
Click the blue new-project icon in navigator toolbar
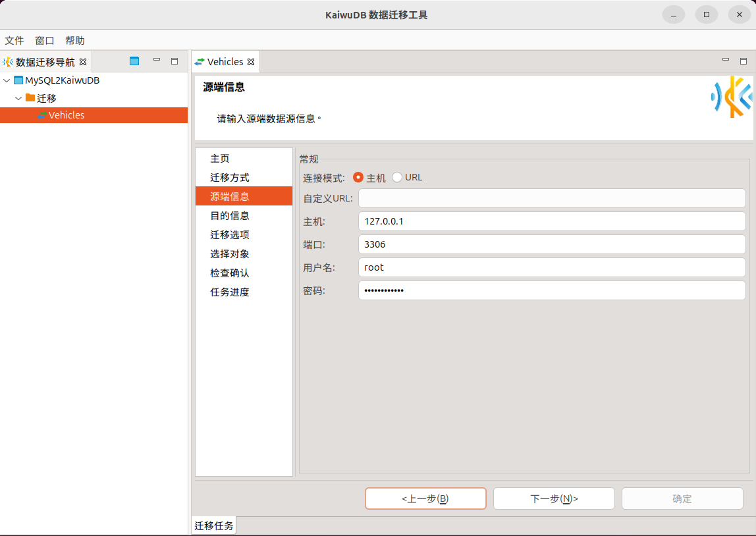click(x=134, y=61)
